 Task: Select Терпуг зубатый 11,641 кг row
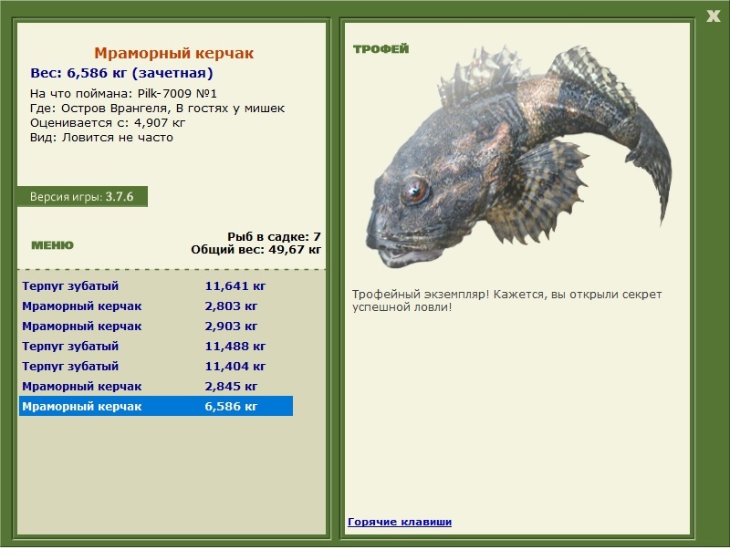(x=156, y=285)
